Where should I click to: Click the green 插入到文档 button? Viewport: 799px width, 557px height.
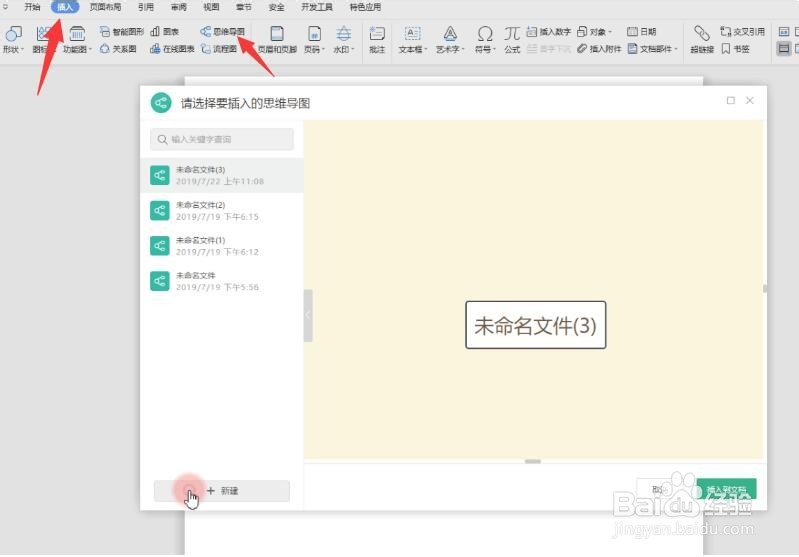pos(726,489)
